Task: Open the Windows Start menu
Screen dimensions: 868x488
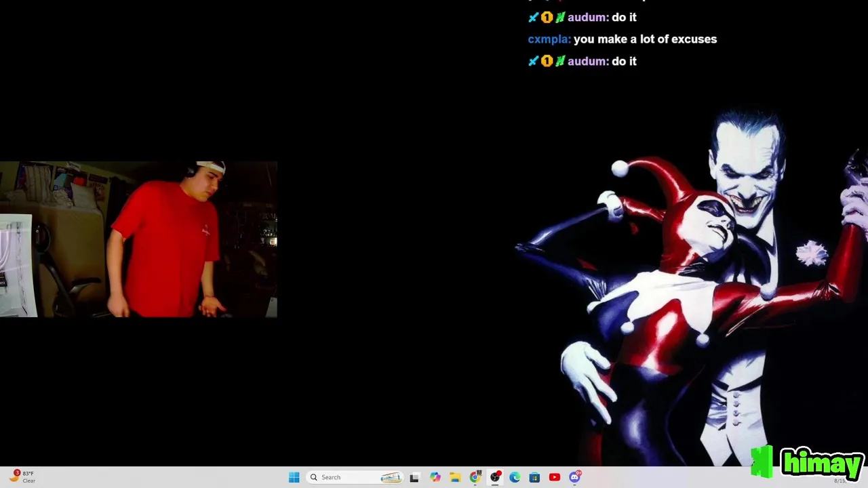Action: coord(294,477)
